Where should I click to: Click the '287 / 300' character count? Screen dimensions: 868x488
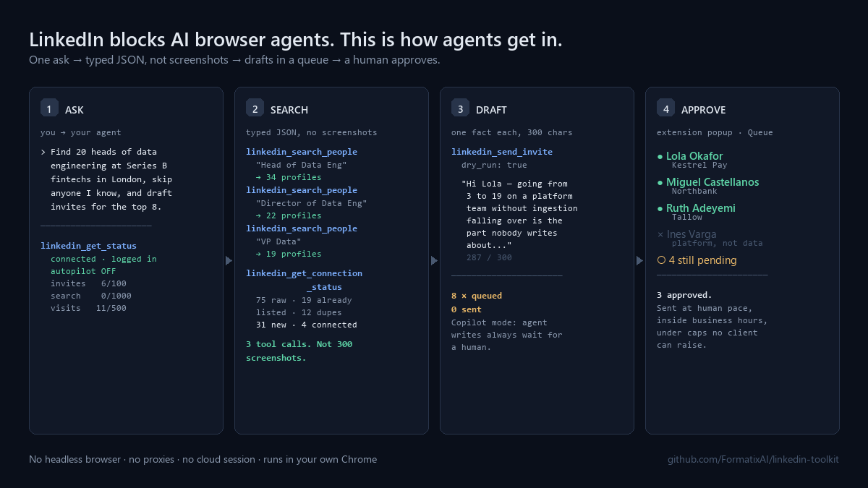coord(489,257)
